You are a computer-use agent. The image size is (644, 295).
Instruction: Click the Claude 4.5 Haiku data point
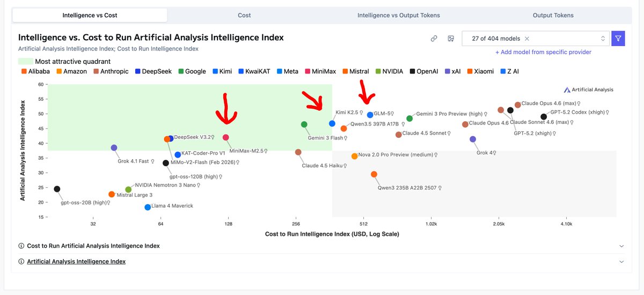pyautogui.click(x=298, y=152)
